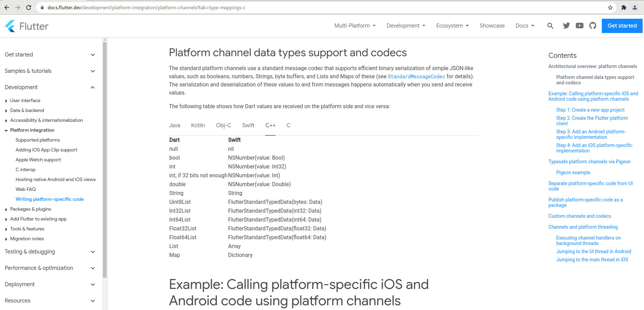
Task: Open the StandardMessageCodec link
Action: [416, 77]
